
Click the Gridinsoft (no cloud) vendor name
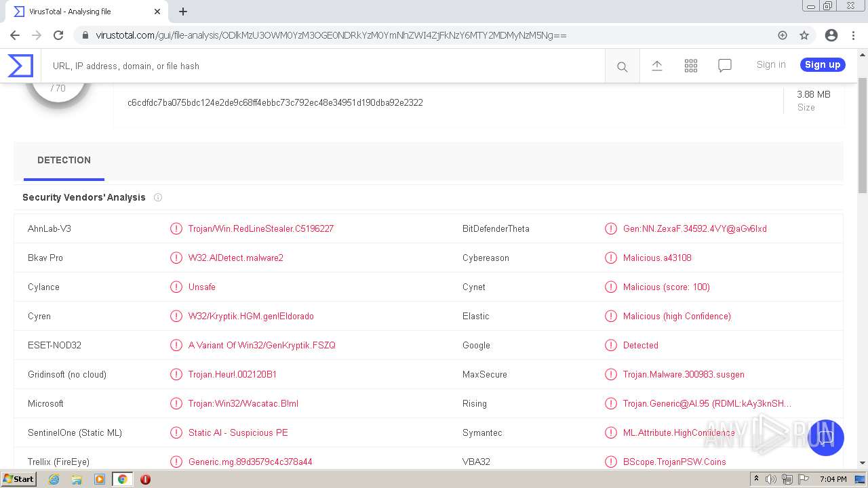click(67, 374)
